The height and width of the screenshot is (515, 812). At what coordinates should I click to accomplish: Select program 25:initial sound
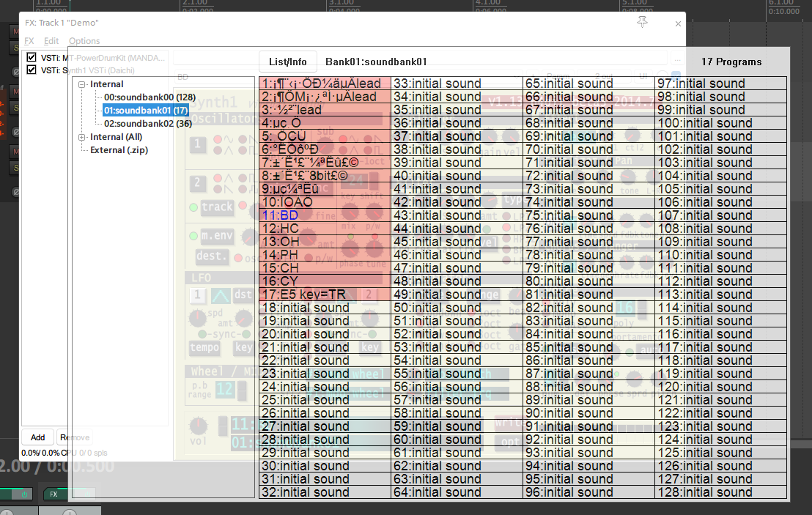point(325,399)
